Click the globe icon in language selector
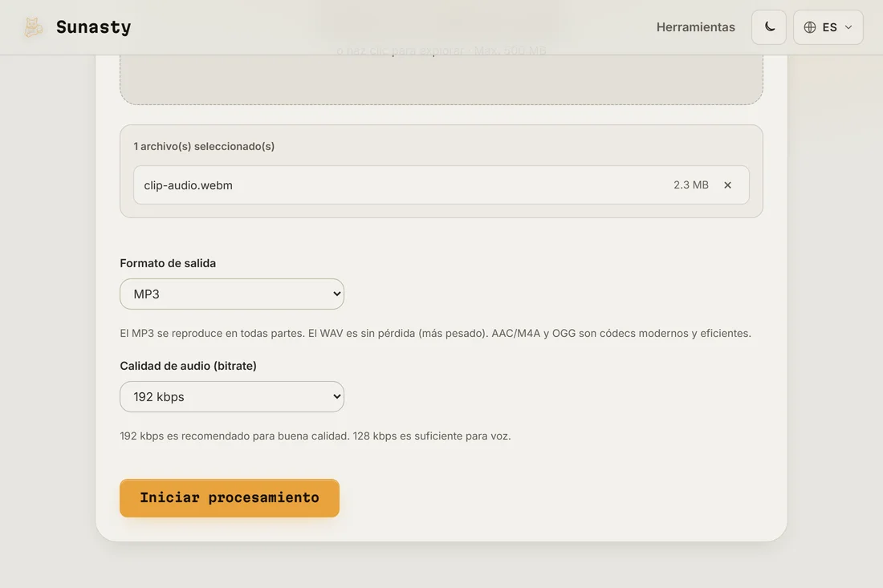 [x=810, y=27]
